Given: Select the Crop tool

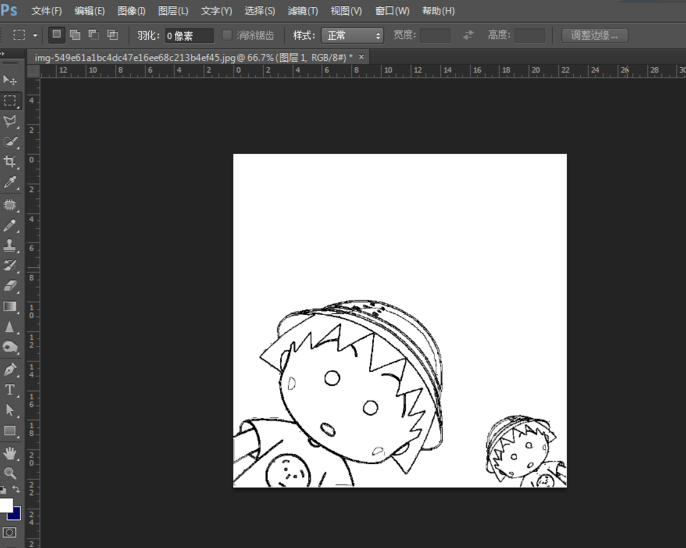Looking at the screenshot, I should (10, 161).
